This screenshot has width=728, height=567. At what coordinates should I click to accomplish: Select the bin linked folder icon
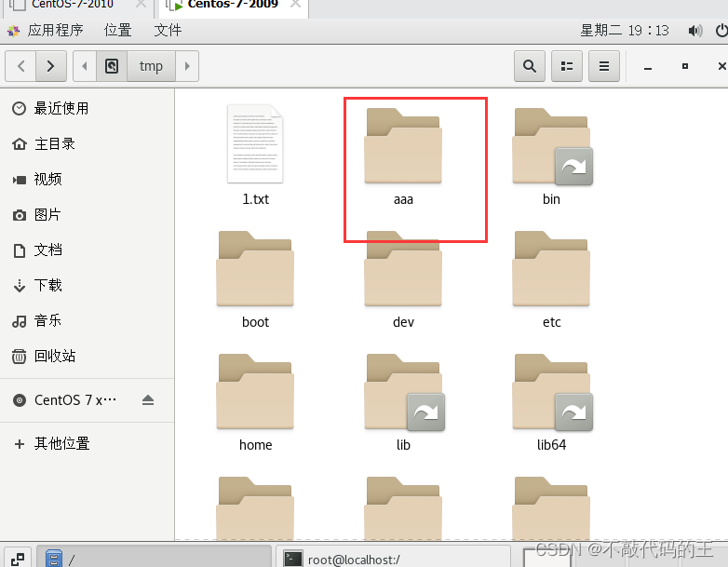551,146
